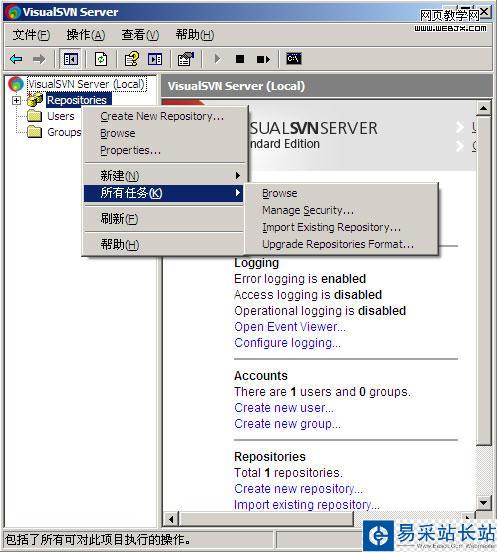Choose Browse in the main context menu
Image resolution: width=497 pixels, height=552 pixels.
pyautogui.click(x=164, y=133)
